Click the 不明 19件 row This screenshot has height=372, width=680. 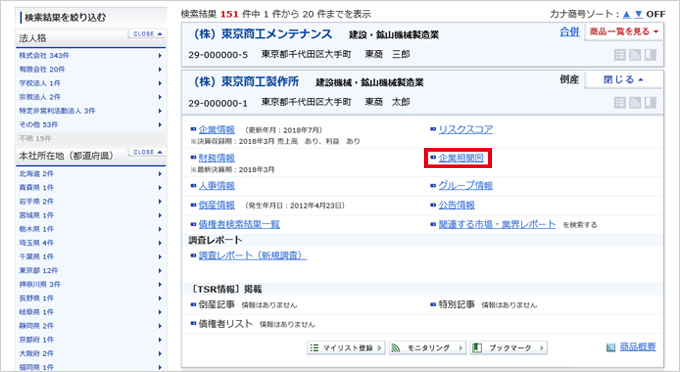pos(91,139)
